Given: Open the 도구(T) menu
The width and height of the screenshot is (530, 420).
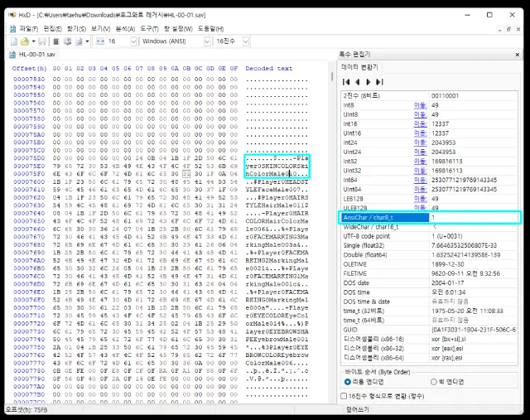Looking at the screenshot, I should 149,29.
